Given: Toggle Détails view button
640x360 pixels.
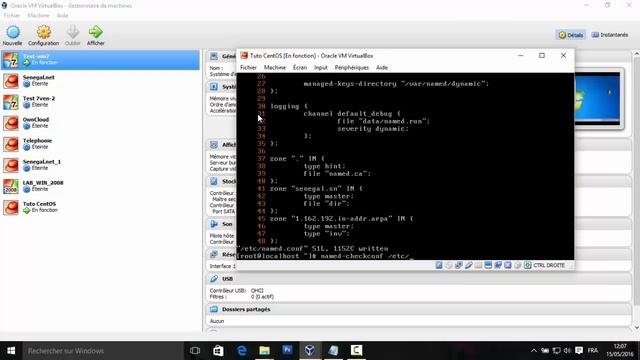Looking at the screenshot, I should tap(571, 35).
